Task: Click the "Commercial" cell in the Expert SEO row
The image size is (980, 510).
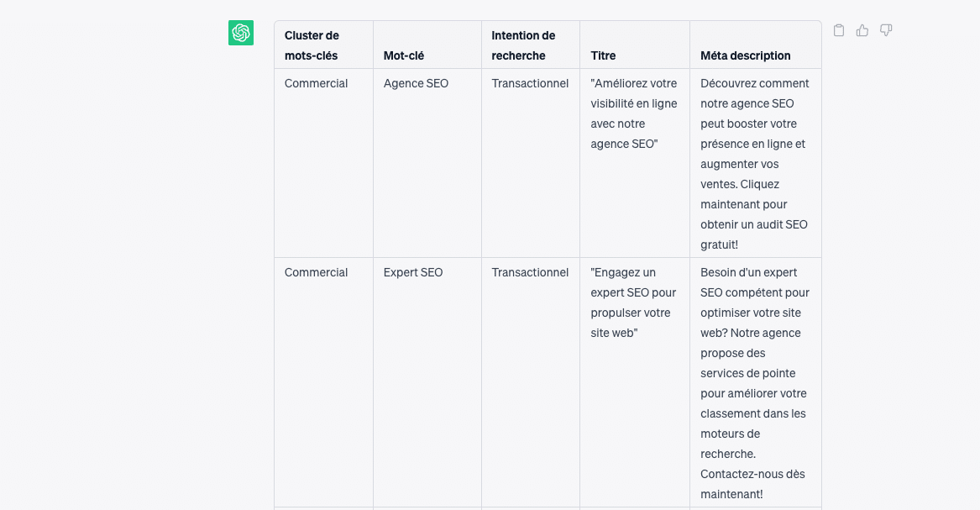Action: tap(316, 272)
